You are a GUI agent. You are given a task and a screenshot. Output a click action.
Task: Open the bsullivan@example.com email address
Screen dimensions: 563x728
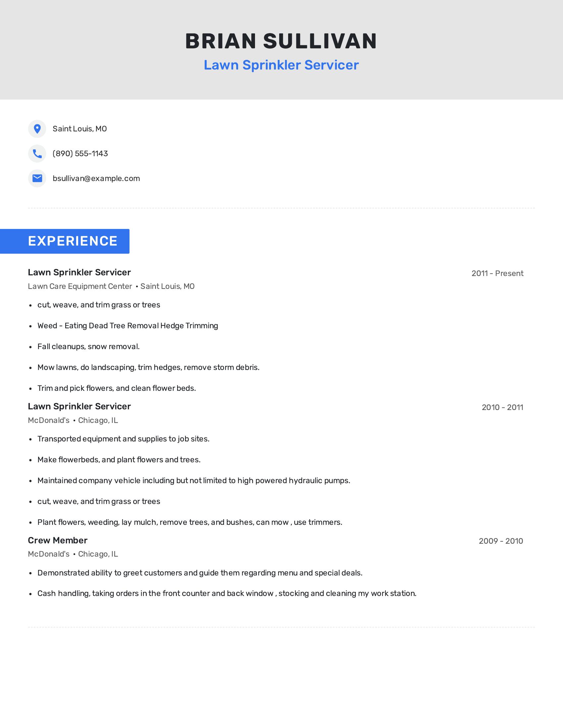[96, 178]
